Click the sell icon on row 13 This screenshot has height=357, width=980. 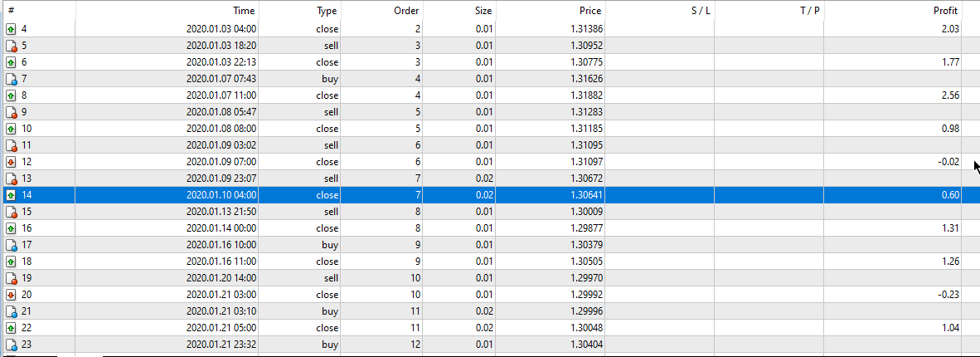point(11,178)
